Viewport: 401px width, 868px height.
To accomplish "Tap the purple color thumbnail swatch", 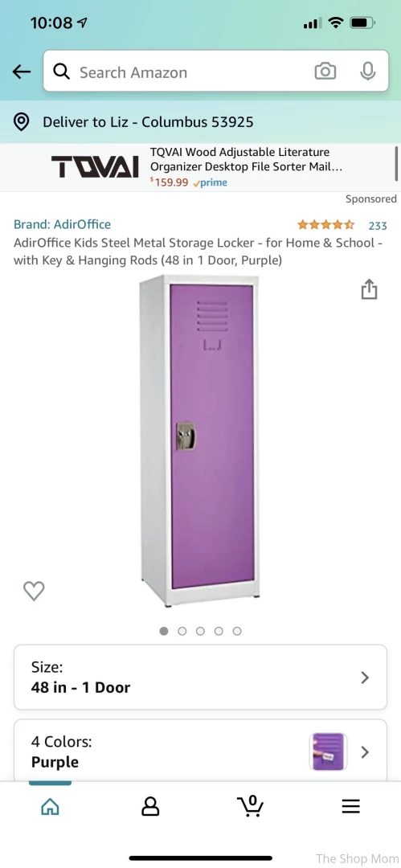I will click(x=328, y=751).
